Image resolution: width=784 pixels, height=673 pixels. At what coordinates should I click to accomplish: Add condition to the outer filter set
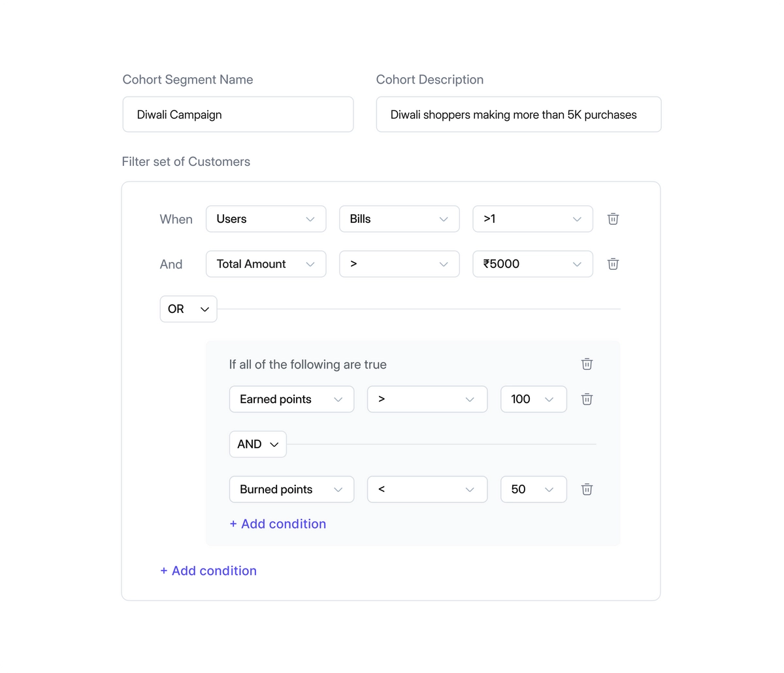[208, 571]
